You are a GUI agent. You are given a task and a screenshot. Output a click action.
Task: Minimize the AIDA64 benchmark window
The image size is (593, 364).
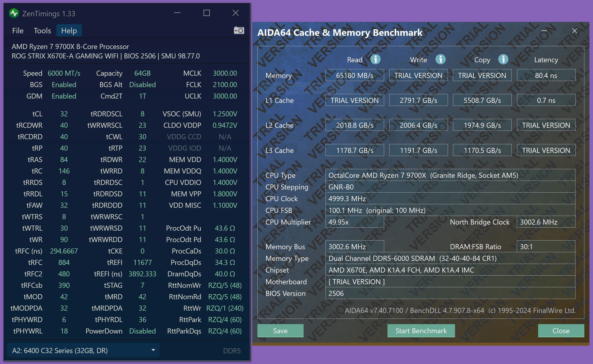pyautogui.click(x=544, y=31)
